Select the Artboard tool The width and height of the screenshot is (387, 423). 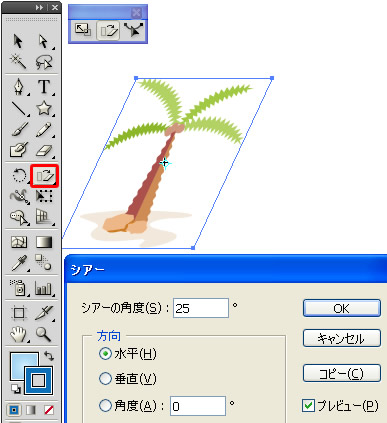(19, 313)
